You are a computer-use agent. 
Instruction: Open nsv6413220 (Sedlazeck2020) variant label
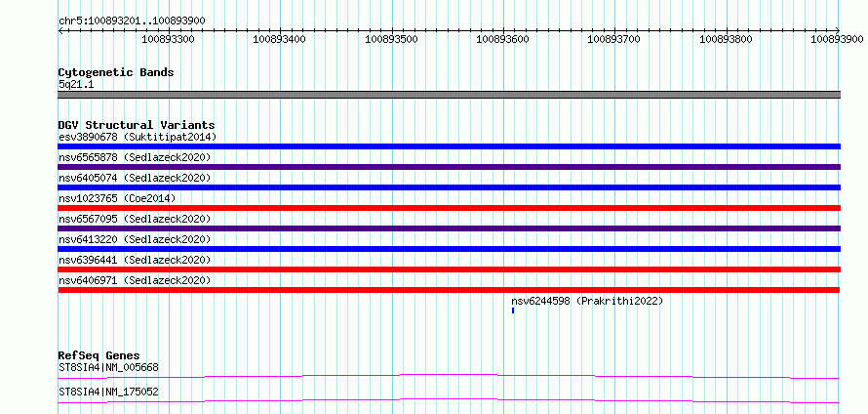pyautogui.click(x=135, y=239)
